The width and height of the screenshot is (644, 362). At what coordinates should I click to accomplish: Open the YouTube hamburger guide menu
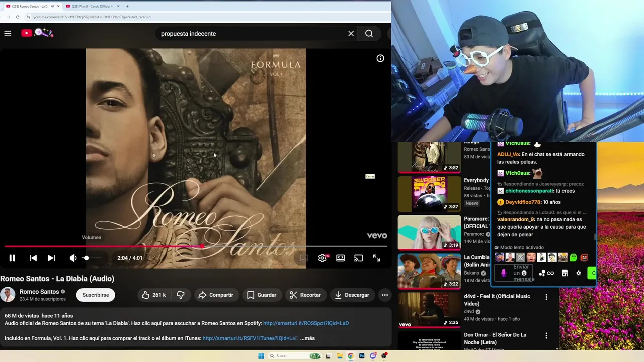click(x=8, y=33)
